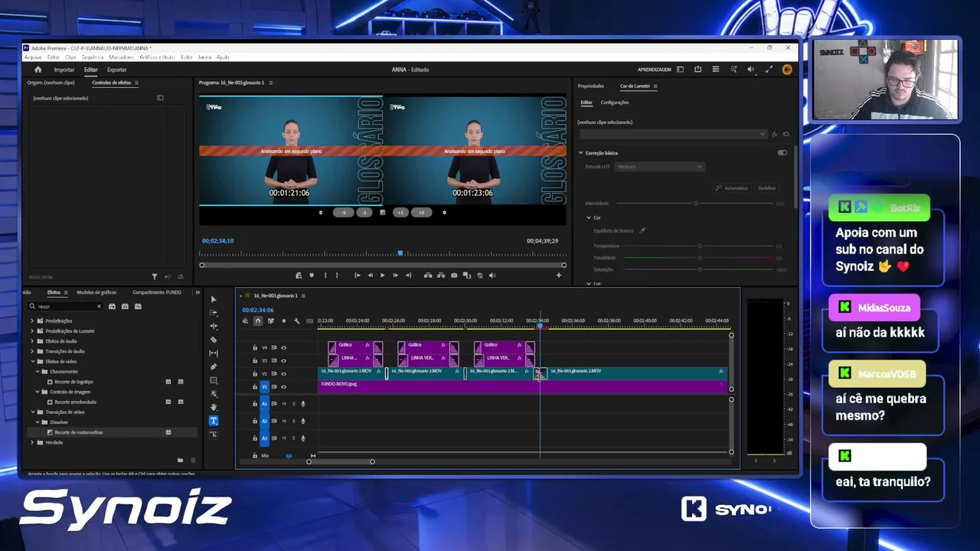Open the Sequência menu
This screenshot has width=980, height=551.
click(x=92, y=57)
